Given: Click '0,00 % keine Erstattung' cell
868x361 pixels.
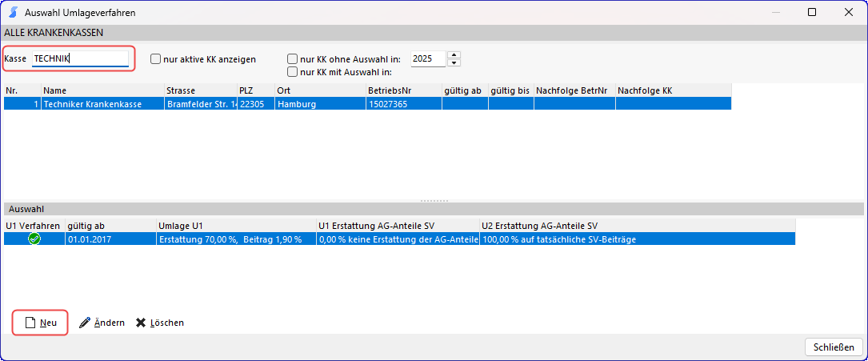Looking at the screenshot, I should pos(398,239).
